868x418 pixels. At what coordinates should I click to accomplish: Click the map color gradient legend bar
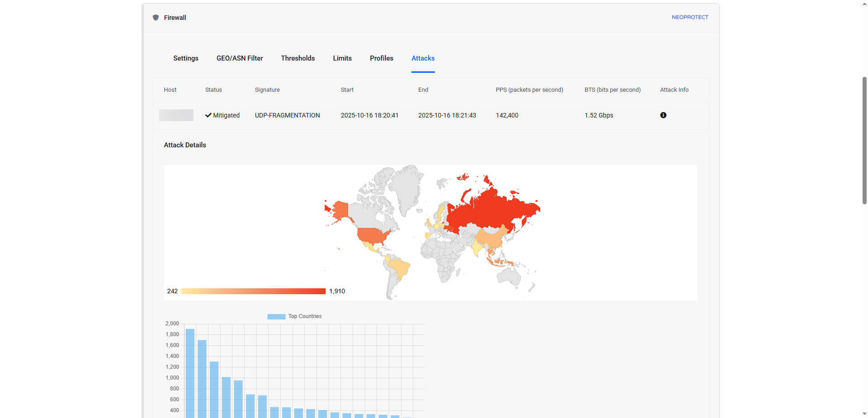coord(253,291)
